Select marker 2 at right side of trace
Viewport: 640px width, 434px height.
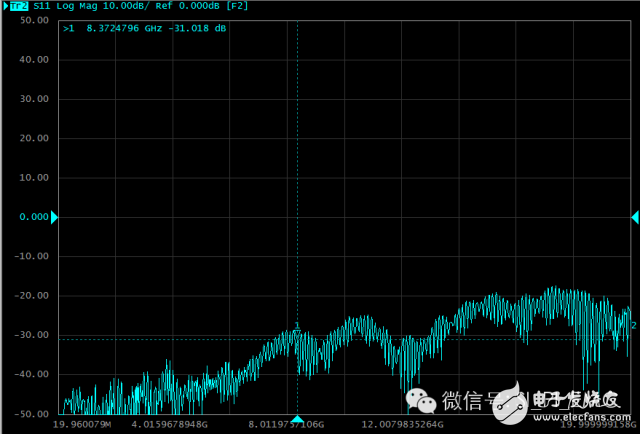pyautogui.click(x=633, y=325)
